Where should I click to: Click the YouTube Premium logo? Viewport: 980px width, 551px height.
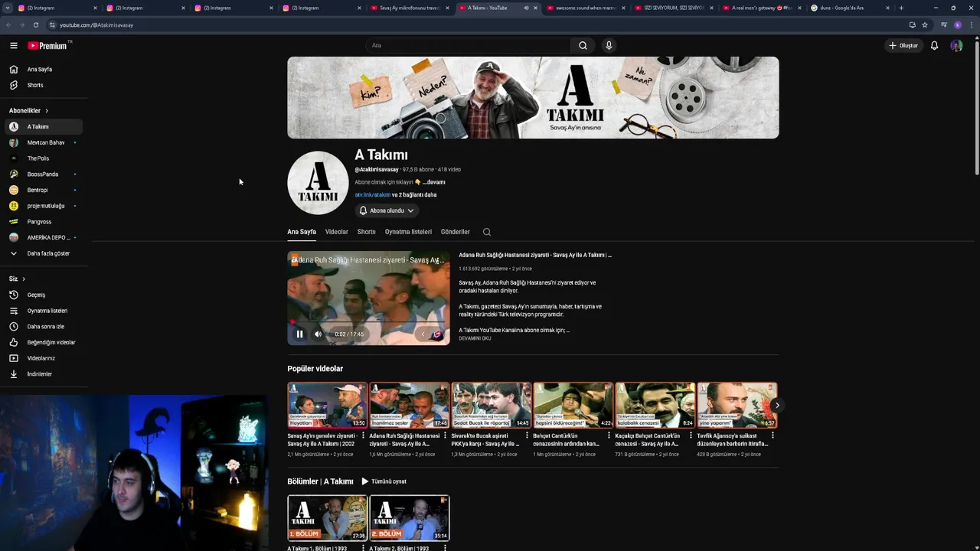pyautogui.click(x=48, y=45)
